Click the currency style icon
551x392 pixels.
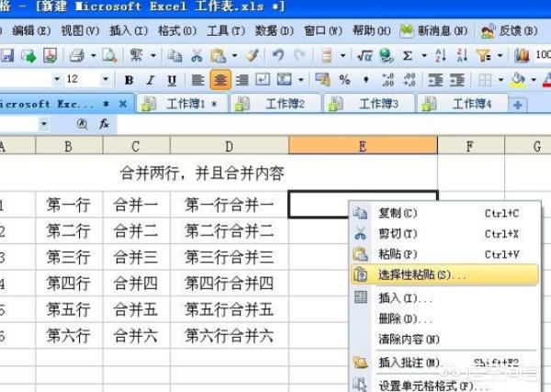coord(322,80)
